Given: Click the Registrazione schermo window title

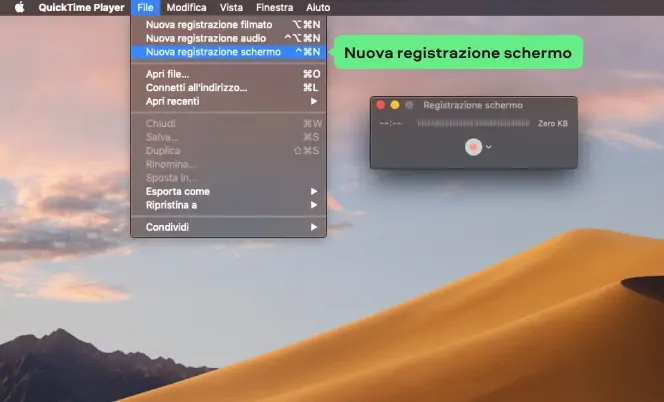Looking at the screenshot, I should 473,105.
